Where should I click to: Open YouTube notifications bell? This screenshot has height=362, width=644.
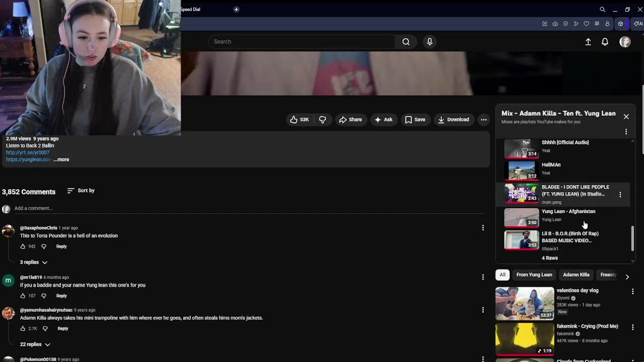(605, 42)
